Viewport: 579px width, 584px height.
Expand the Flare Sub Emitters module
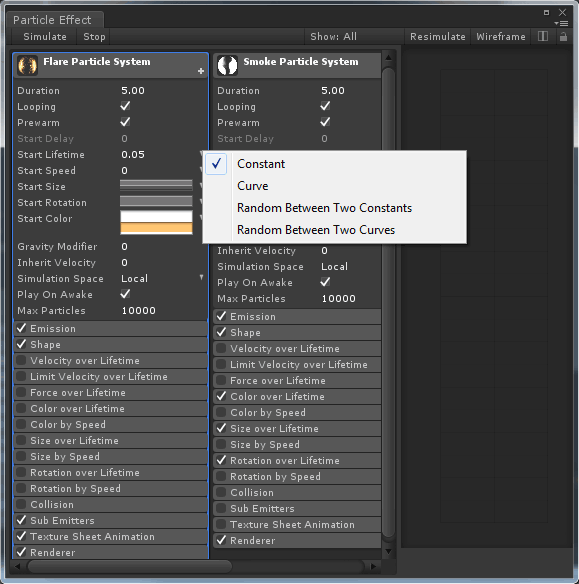point(111,520)
